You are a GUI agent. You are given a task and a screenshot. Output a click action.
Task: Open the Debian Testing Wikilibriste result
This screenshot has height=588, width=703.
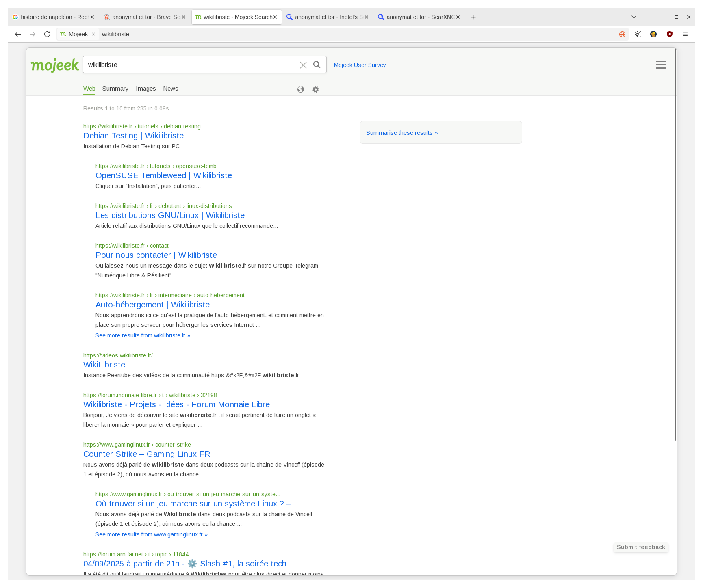133,136
